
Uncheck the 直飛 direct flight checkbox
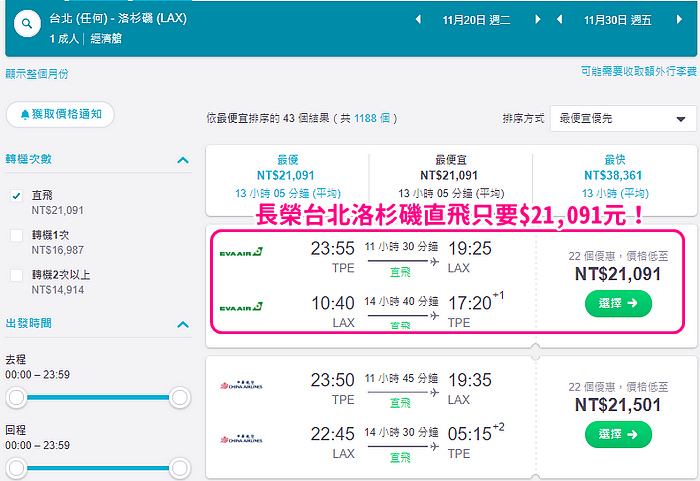pyautogui.click(x=17, y=196)
